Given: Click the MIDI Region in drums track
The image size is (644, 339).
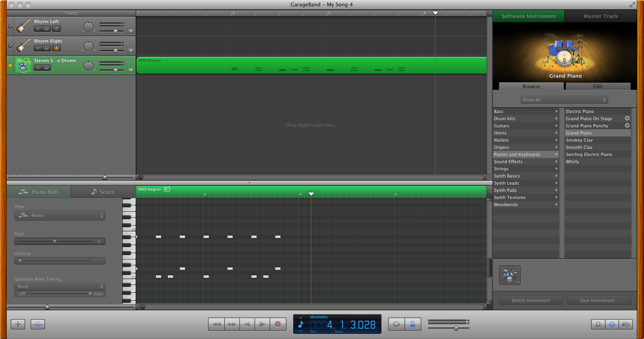Looking at the screenshot, I should tap(311, 65).
